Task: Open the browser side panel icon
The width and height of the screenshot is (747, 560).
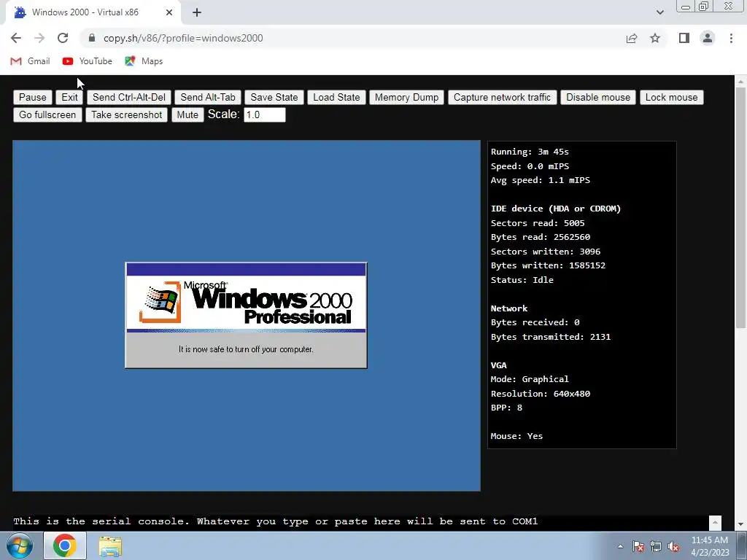Action: tap(684, 38)
